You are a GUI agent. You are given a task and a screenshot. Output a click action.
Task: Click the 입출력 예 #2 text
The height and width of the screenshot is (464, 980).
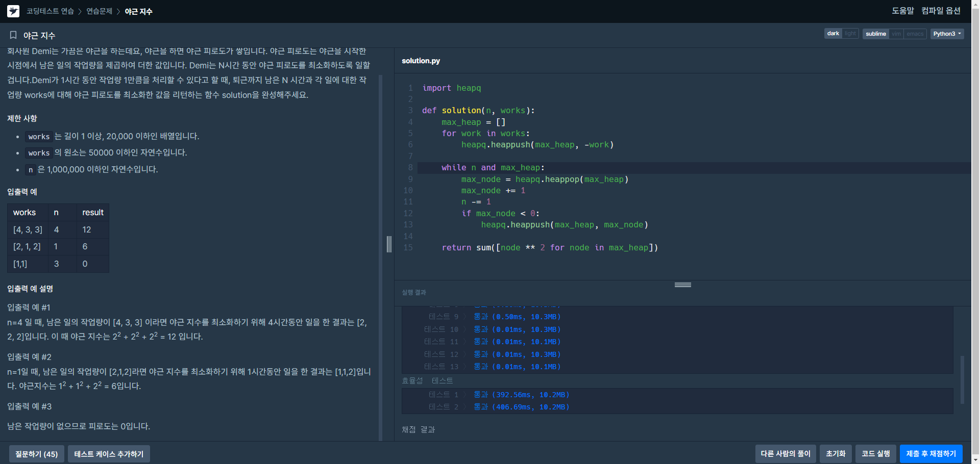pyautogui.click(x=29, y=357)
